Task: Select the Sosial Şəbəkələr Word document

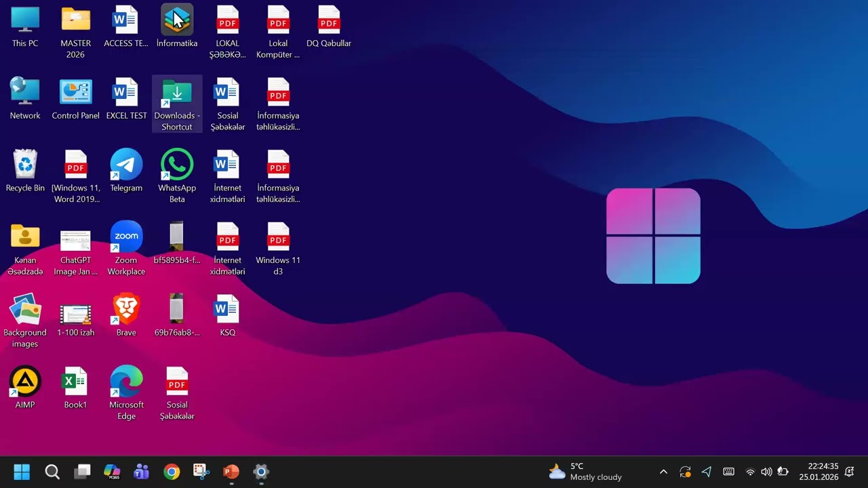Action: 227,104
